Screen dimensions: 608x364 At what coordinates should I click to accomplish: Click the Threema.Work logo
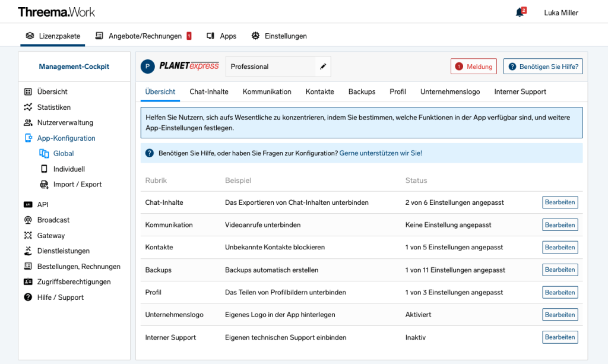[56, 11]
